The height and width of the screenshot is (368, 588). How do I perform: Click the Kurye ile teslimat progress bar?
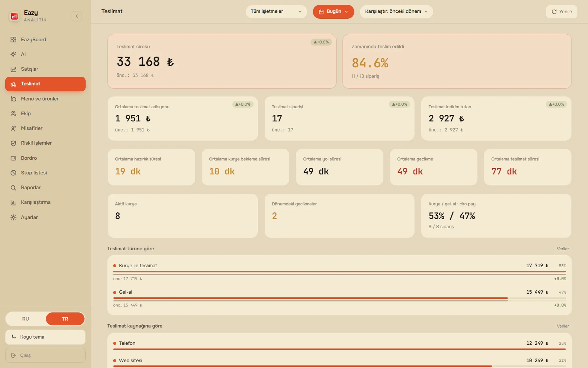339,272
